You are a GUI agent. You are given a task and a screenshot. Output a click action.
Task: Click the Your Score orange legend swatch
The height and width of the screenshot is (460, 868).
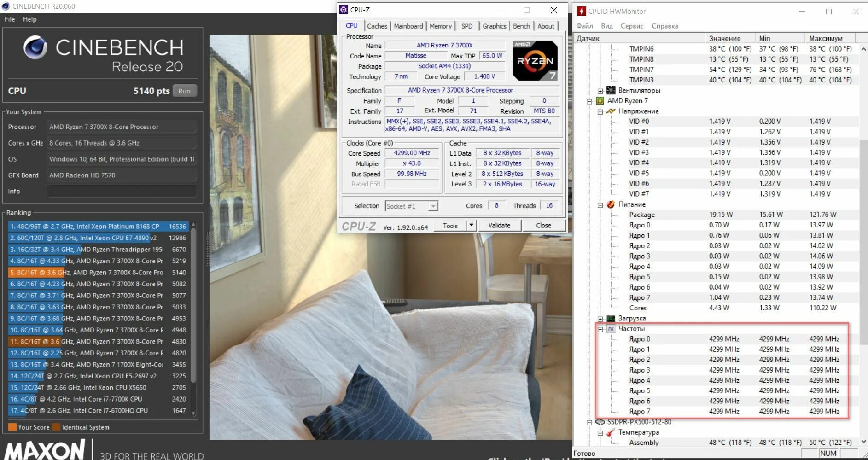(x=12, y=427)
